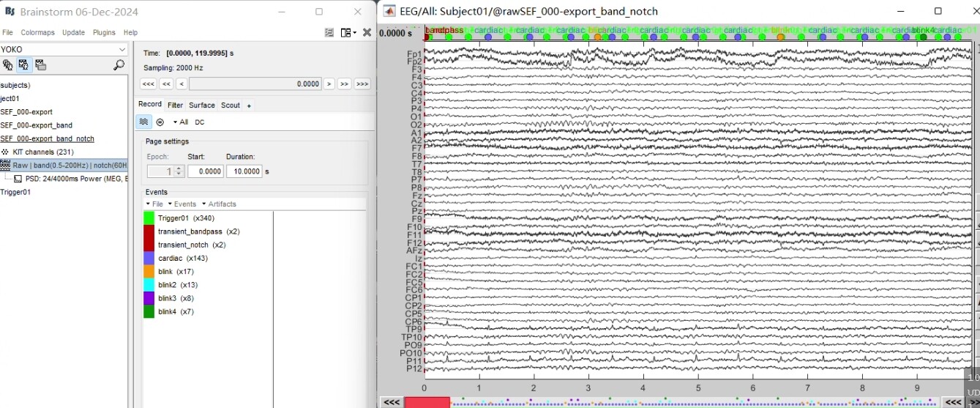
Task: Jump to previous epoch with <<< button
Action: pos(148,84)
